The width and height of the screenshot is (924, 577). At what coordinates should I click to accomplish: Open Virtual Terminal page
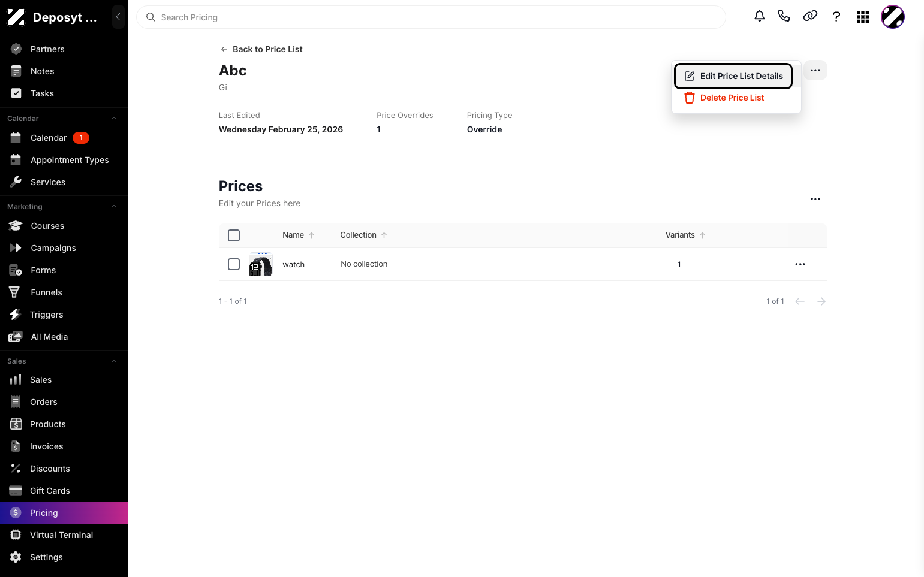(x=64, y=535)
